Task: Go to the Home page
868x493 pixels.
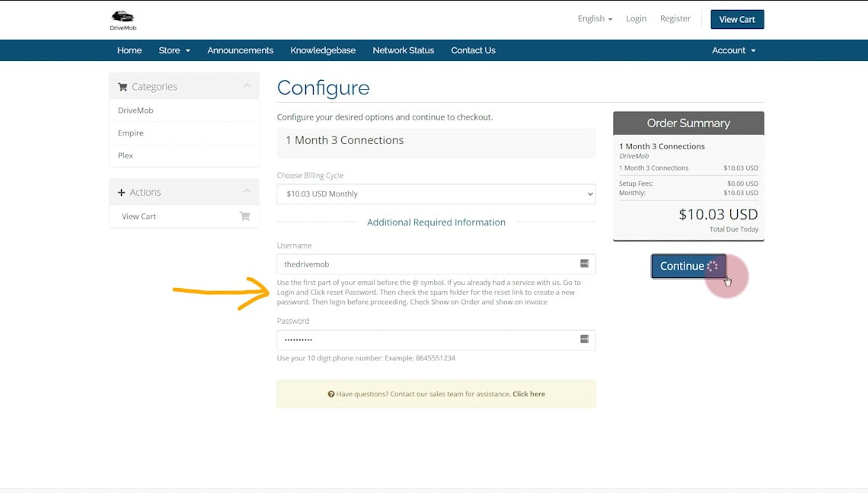Action: click(129, 50)
